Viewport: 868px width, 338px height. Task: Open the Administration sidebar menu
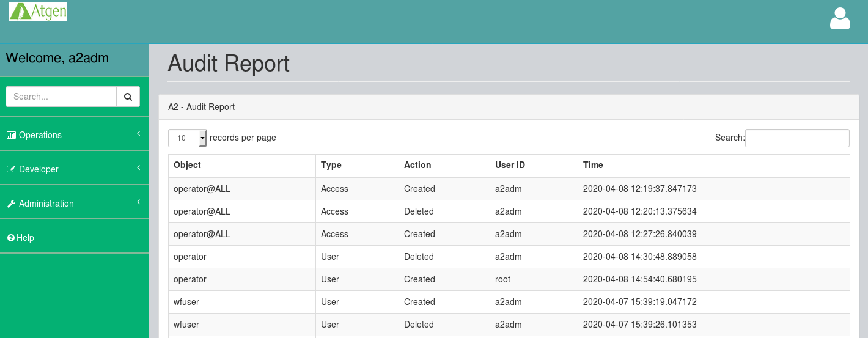point(46,204)
